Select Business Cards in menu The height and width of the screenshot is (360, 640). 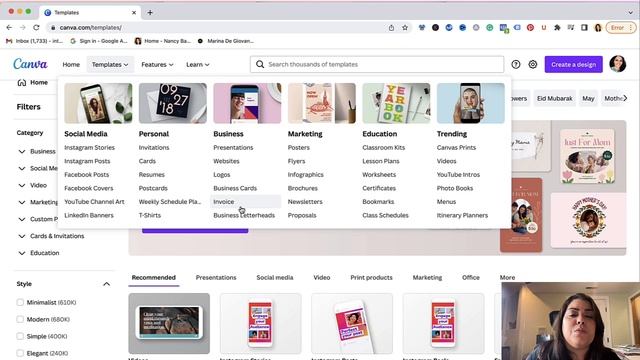(x=235, y=188)
